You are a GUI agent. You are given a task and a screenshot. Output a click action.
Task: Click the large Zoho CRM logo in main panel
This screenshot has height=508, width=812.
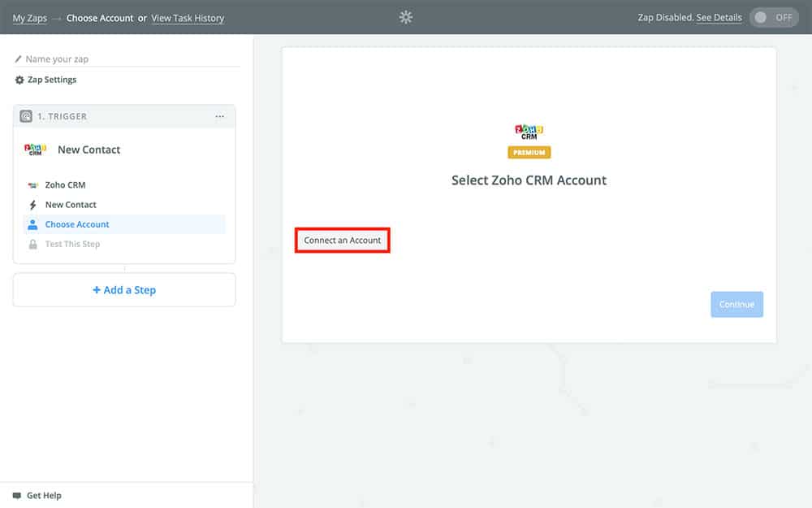[x=529, y=132]
